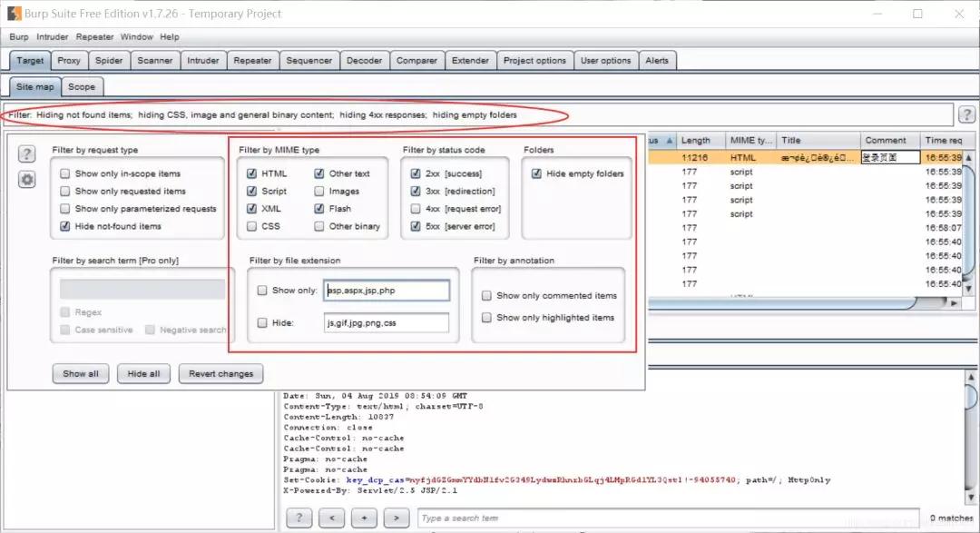Viewport: 980px width, 533px height.
Task: Uncheck Hide empty folders
Action: coord(536,173)
